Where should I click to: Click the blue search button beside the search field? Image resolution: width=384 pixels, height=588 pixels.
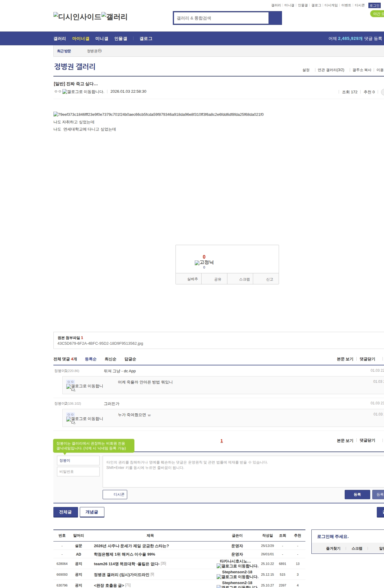275,18
